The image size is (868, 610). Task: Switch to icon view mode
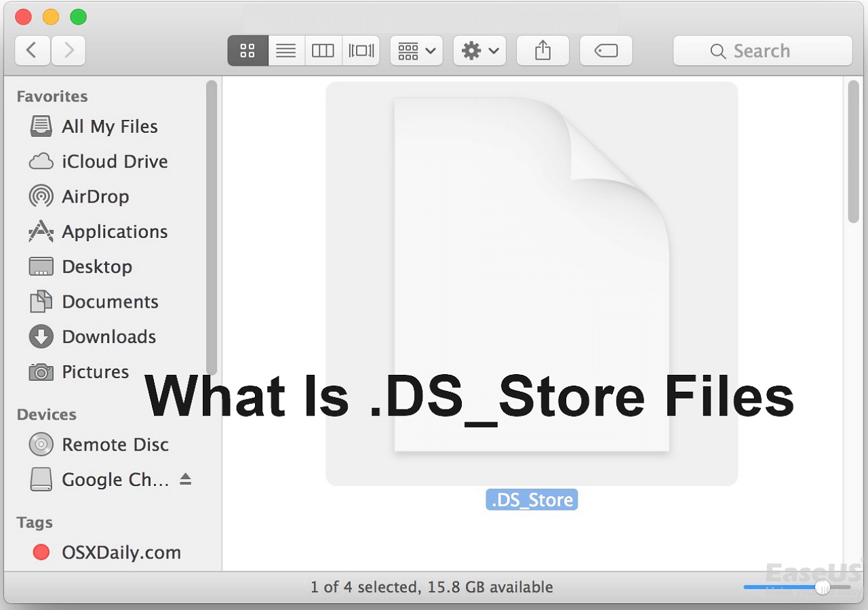[x=248, y=51]
